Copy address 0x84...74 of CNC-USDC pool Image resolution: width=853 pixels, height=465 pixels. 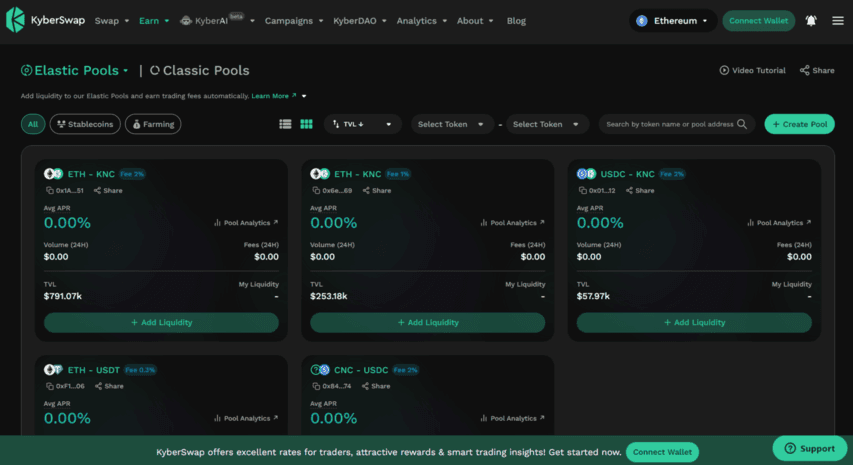pos(316,386)
